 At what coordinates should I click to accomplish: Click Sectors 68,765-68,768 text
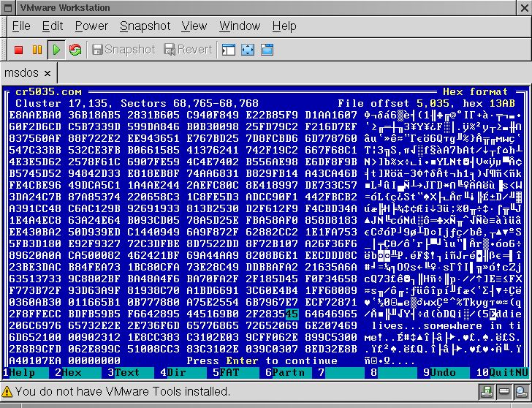(190, 103)
